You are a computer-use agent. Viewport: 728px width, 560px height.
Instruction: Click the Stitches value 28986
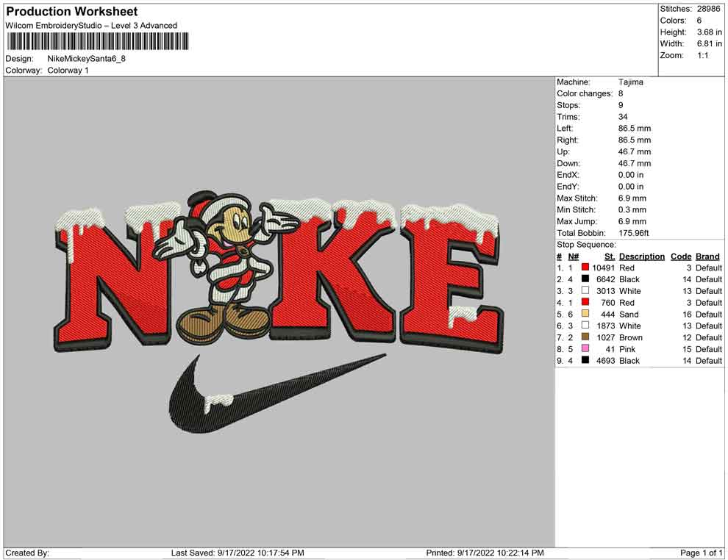point(708,9)
